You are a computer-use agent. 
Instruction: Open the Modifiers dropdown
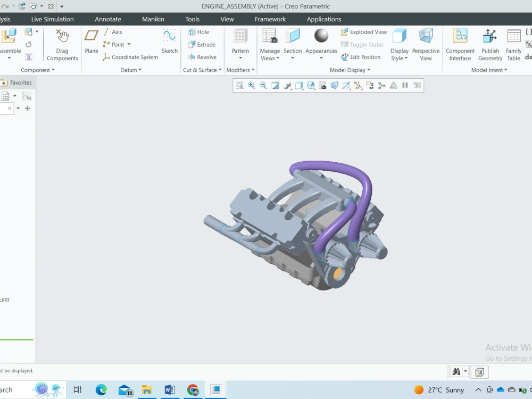coord(240,70)
